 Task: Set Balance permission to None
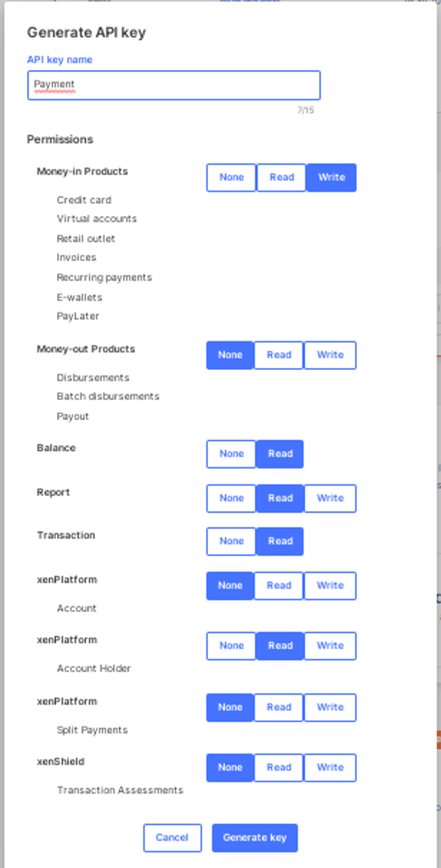pos(231,454)
